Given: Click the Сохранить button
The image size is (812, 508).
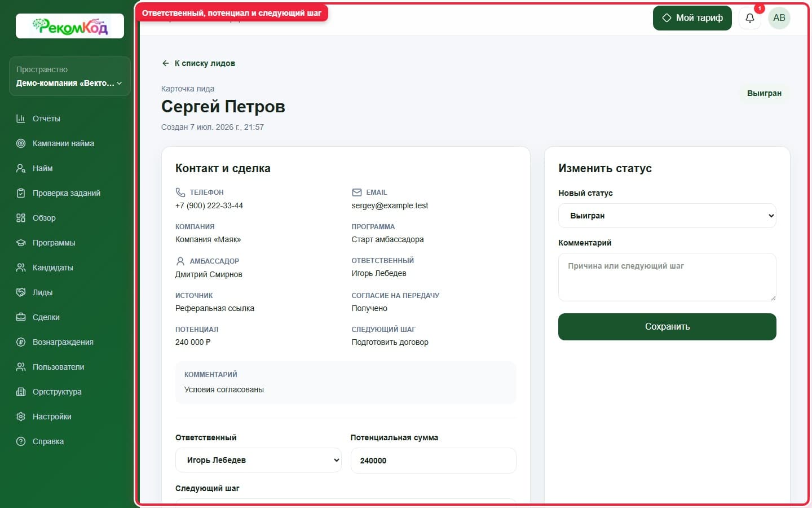Looking at the screenshot, I should (667, 327).
